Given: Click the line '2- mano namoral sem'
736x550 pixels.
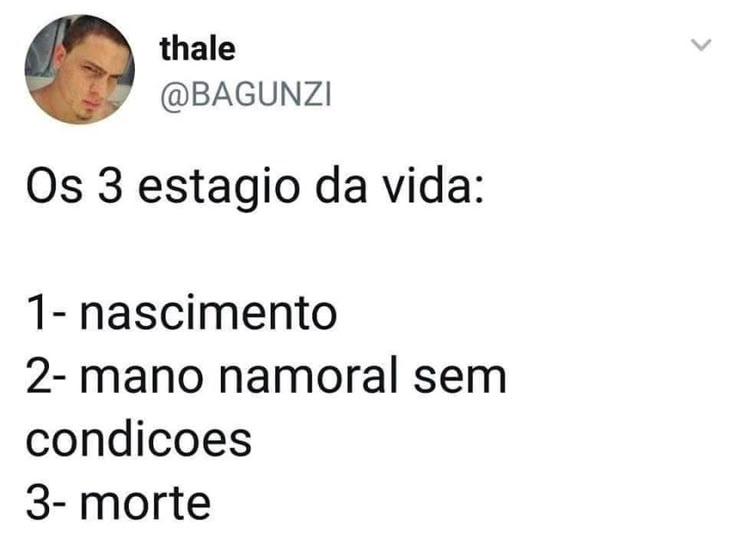Looking at the screenshot, I should 266,376.
